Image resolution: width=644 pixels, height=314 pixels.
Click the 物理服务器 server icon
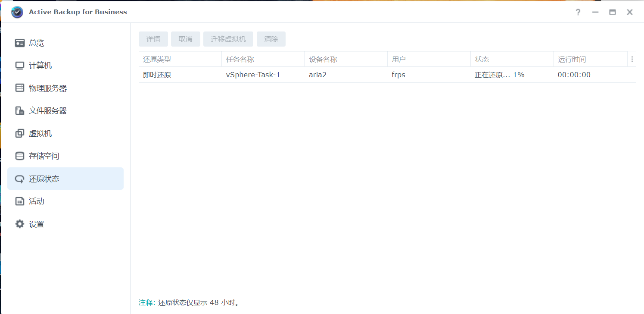(x=20, y=88)
